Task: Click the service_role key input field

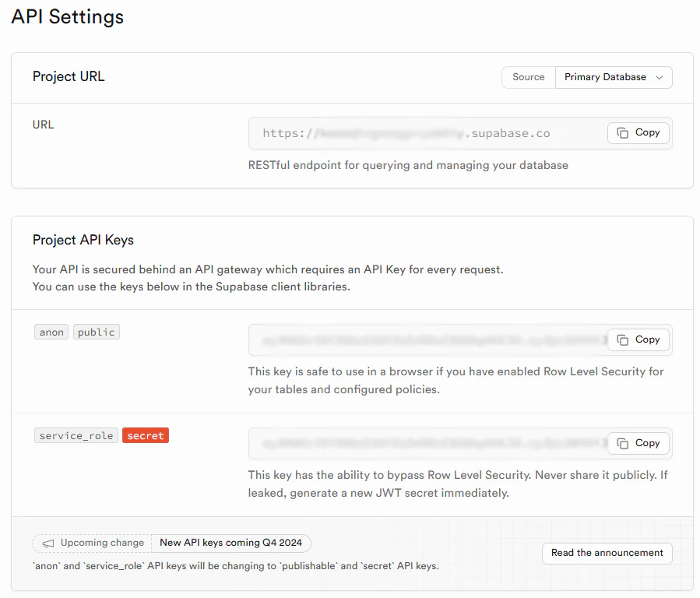Action: (460, 444)
